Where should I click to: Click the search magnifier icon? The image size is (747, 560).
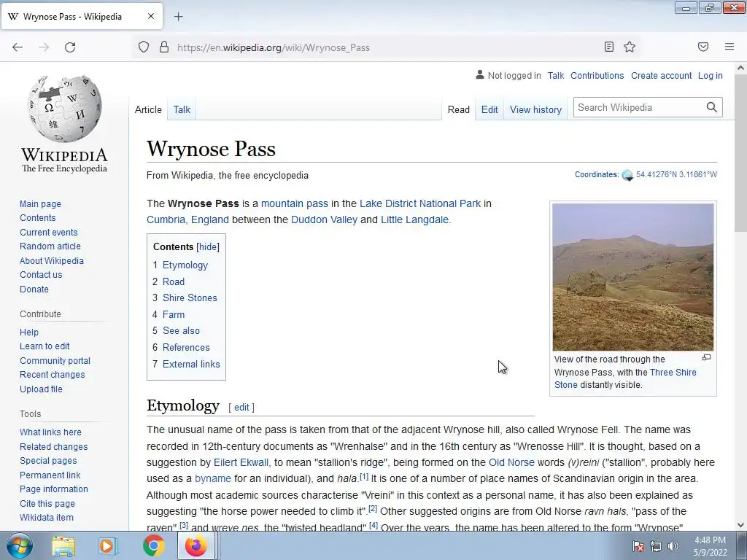pos(712,108)
